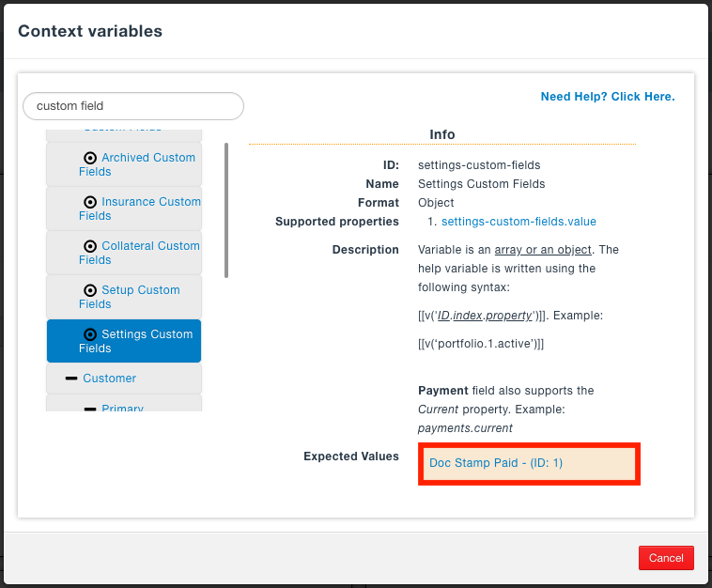
Task: Select Settings Custom Fields item
Action: coord(124,341)
